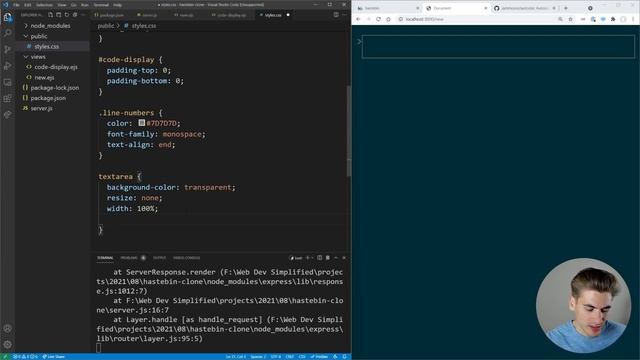Click the Prettier status bar item

320,357
